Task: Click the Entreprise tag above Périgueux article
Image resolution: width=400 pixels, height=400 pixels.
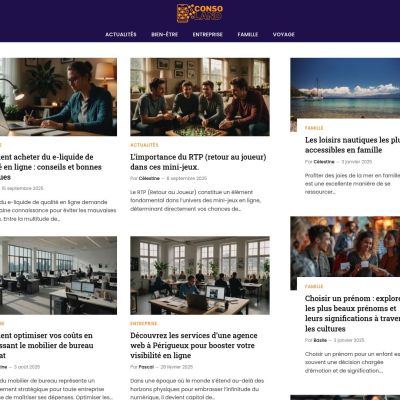Action: [144, 323]
